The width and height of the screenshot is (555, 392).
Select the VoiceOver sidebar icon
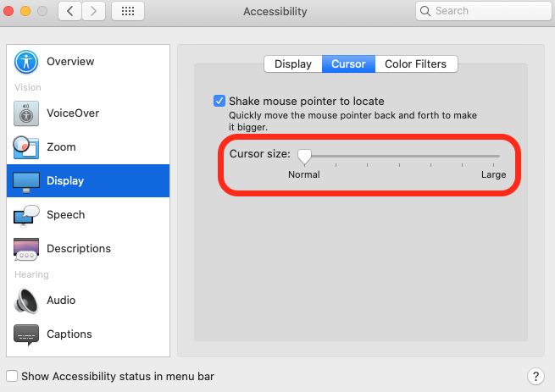pyautogui.click(x=27, y=113)
